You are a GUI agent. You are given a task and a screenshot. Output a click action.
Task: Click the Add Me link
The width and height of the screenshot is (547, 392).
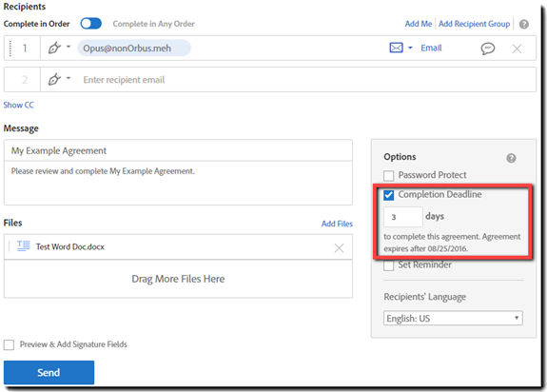[x=419, y=24]
